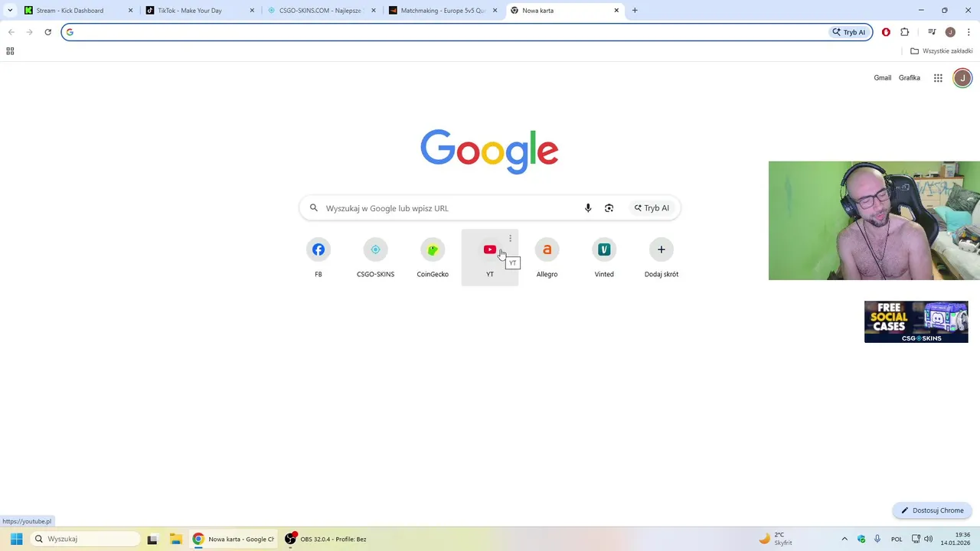Click the Dostosuj Chrome button
Screen dimensions: 980x551
point(932,510)
